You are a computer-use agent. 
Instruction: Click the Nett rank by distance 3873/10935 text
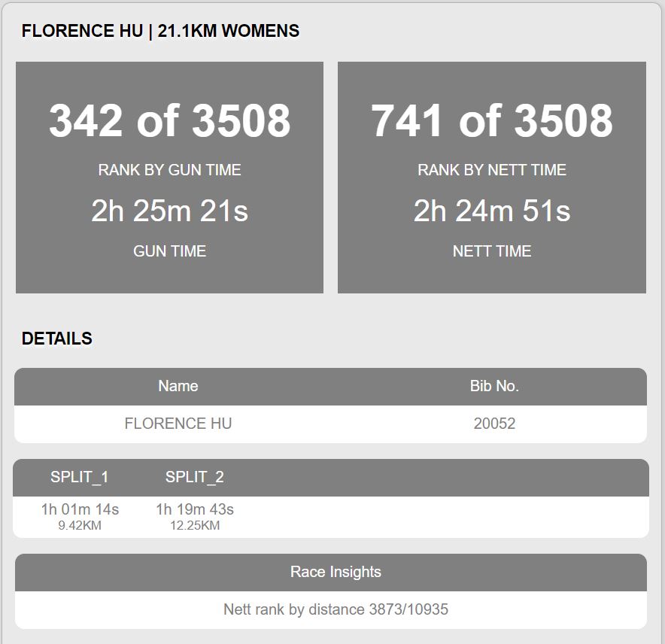click(x=336, y=609)
